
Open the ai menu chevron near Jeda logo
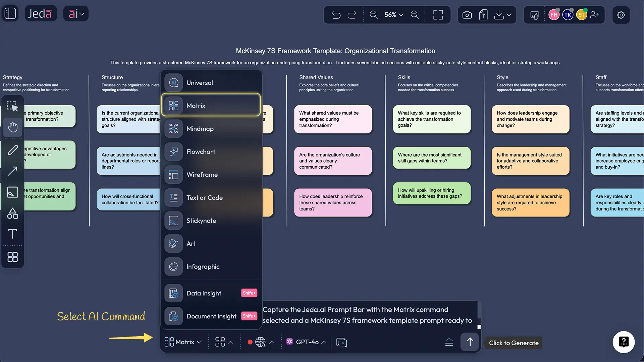pyautogui.click(x=82, y=13)
